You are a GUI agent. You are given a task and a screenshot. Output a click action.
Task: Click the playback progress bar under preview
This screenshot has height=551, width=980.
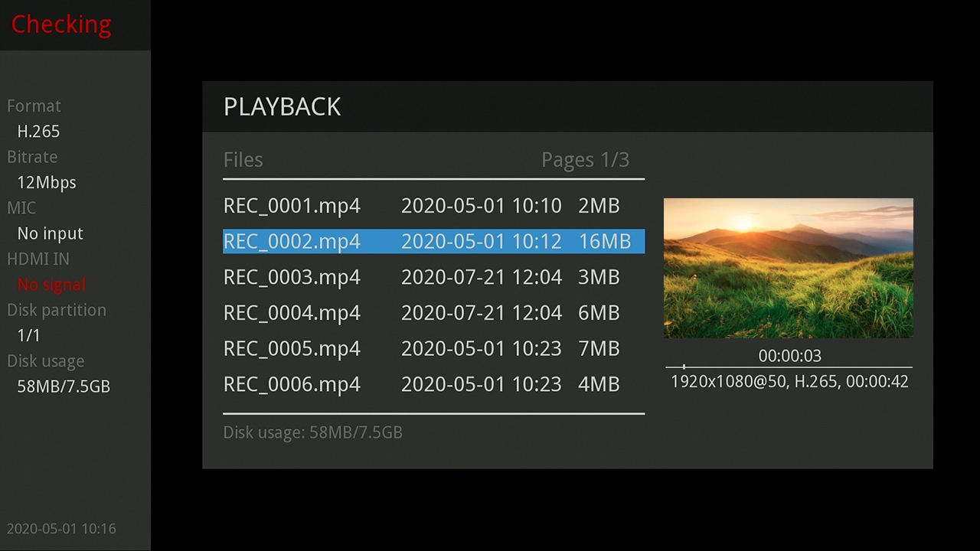(788, 367)
